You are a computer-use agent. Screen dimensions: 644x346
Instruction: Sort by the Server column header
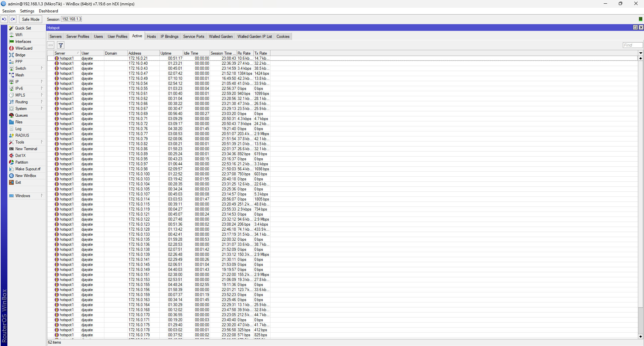(67, 53)
